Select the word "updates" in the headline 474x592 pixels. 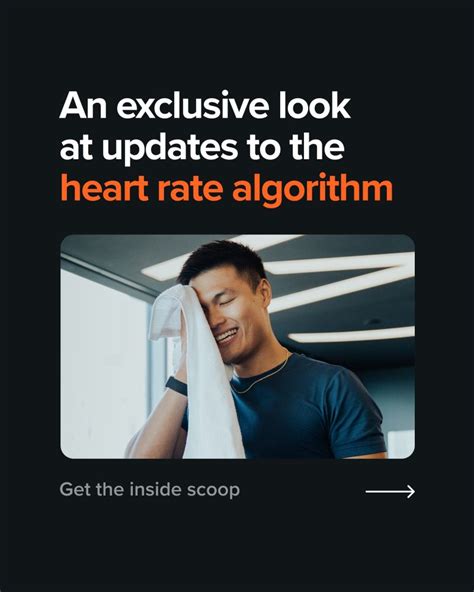tap(170, 149)
